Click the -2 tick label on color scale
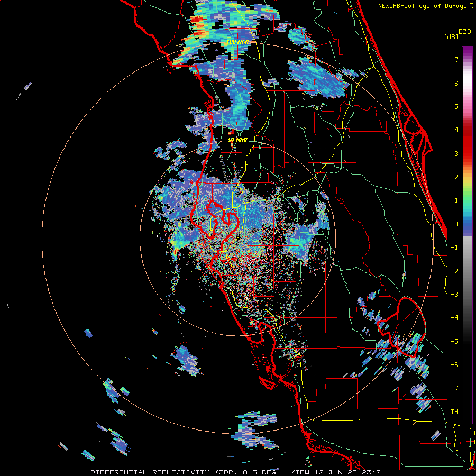The image size is (476, 476). (454, 271)
